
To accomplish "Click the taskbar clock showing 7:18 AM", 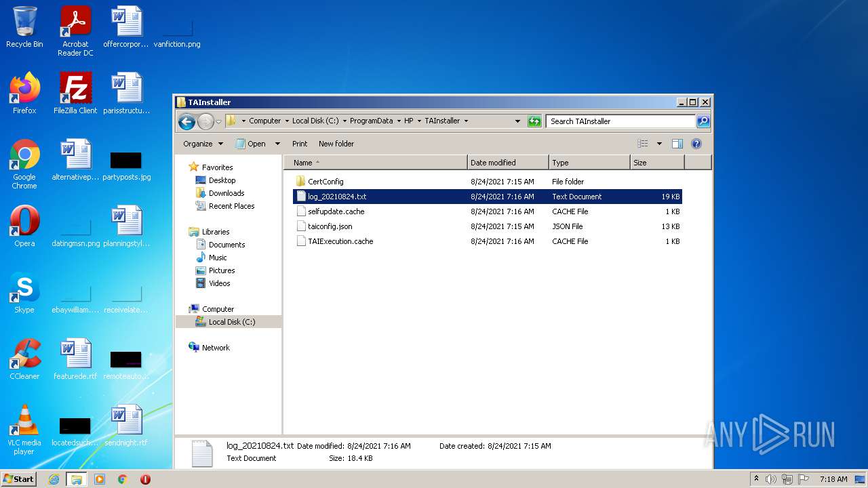I will pos(833,479).
